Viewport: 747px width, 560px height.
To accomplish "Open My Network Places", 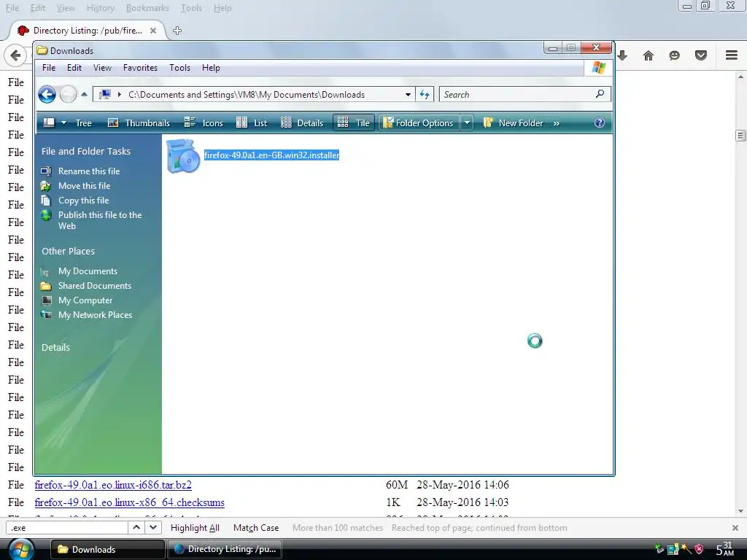I will (x=95, y=315).
